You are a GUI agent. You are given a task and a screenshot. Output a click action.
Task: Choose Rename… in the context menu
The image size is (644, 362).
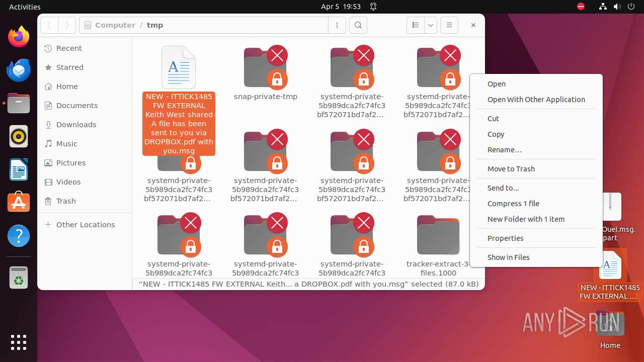(536, 150)
